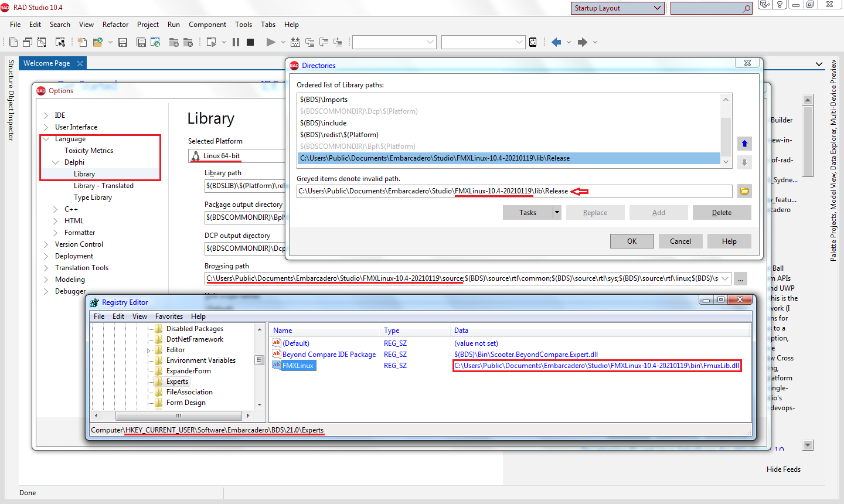The height and width of the screenshot is (504, 844).
Task: Select Environment Variables registry key
Action: pos(201,360)
